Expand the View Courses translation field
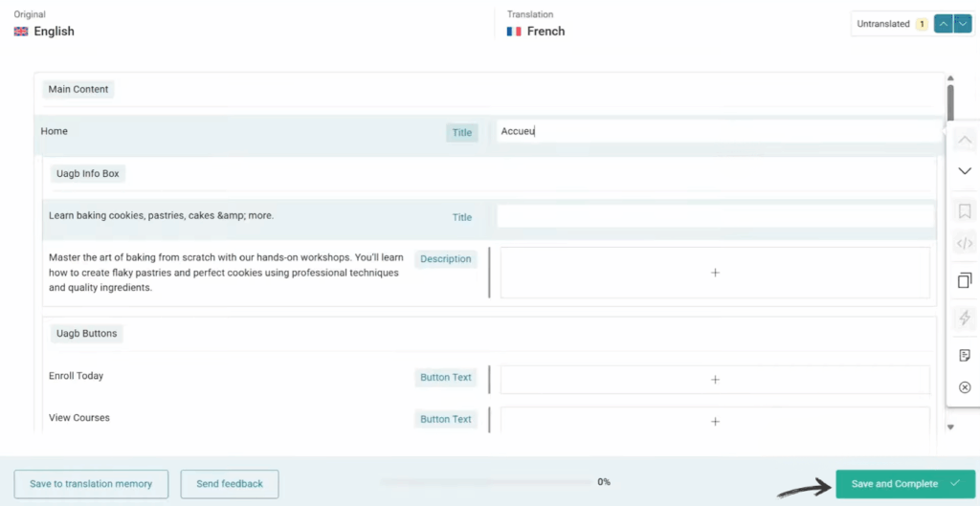The height and width of the screenshot is (506, 980). (715, 421)
